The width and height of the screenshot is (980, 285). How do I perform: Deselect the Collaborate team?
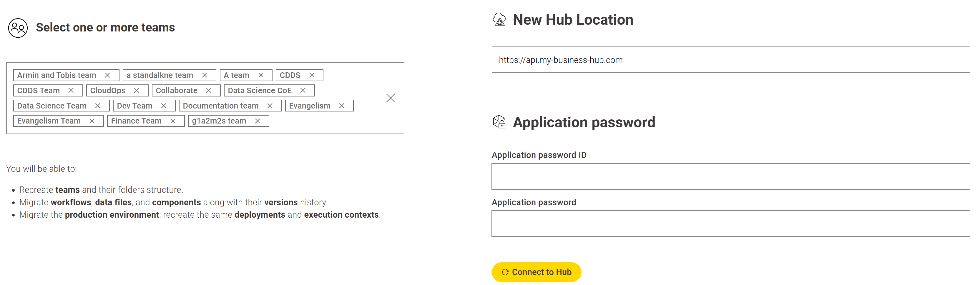click(208, 90)
